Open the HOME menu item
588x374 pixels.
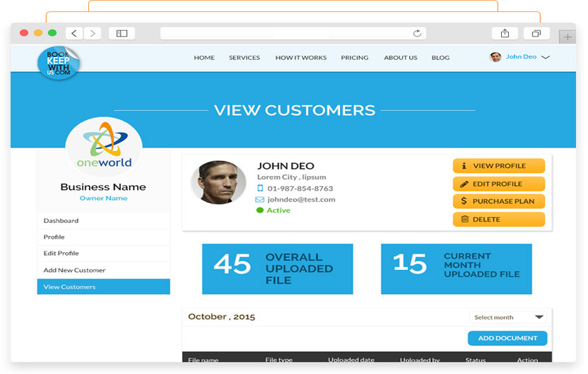(x=204, y=58)
